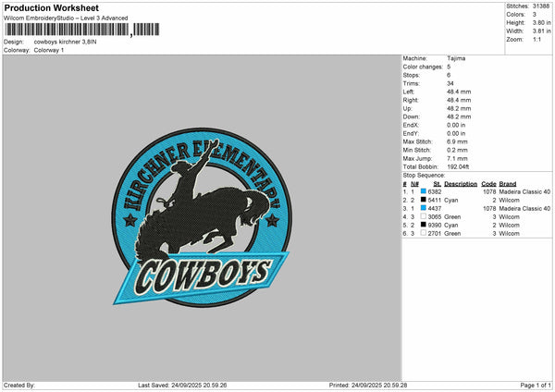Click the 'Stops:' label
Image resolution: width=555 pixels, height=392 pixels.
click(412, 75)
